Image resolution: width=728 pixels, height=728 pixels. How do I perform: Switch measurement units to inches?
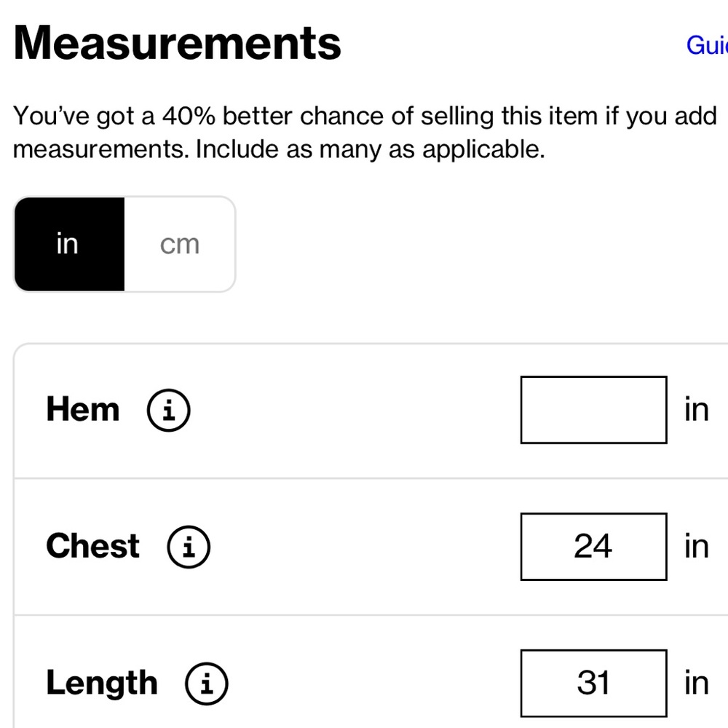[70, 244]
